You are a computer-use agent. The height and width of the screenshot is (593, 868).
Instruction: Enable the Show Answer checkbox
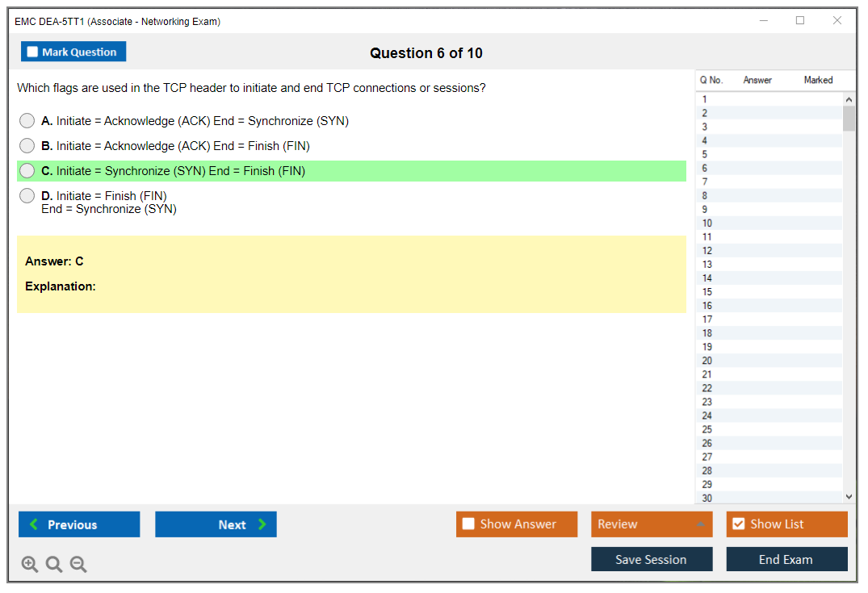point(468,524)
